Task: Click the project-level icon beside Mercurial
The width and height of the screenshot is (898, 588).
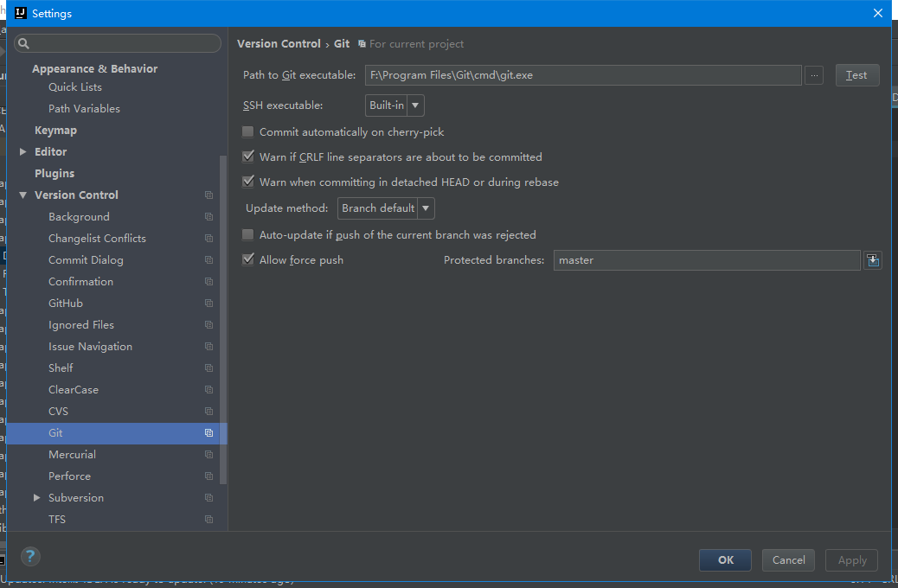Action: point(209,455)
